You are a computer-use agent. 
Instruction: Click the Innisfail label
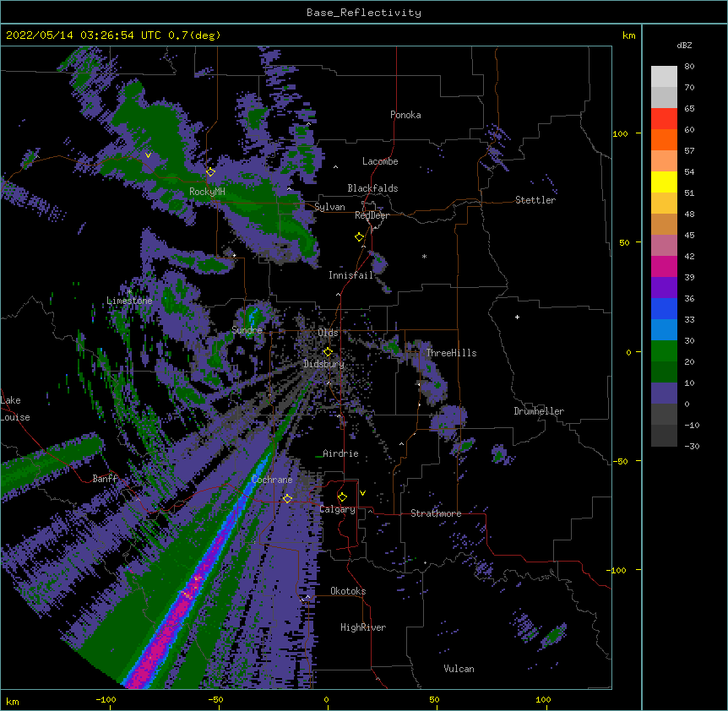coord(351,275)
